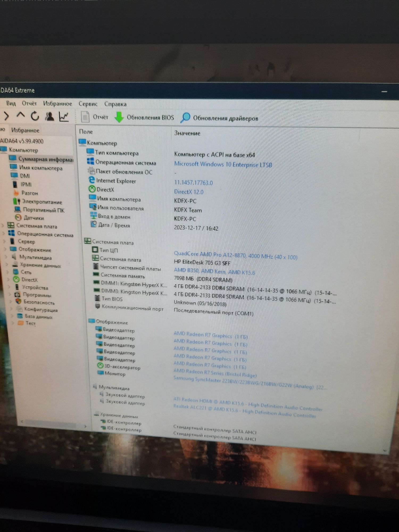Expand the Отображение tree node
This screenshot has height=532, width=399.
tap(6, 249)
